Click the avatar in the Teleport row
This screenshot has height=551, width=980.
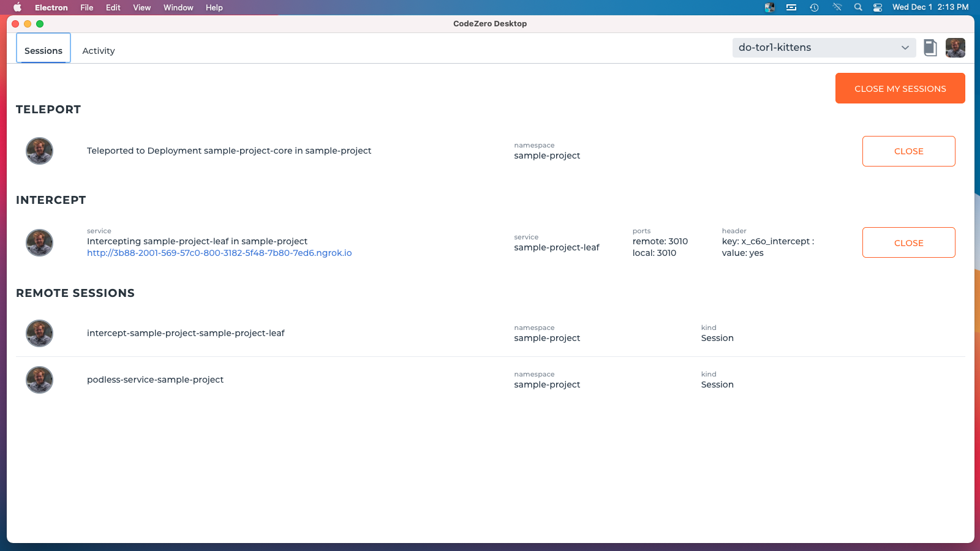pyautogui.click(x=39, y=151)
